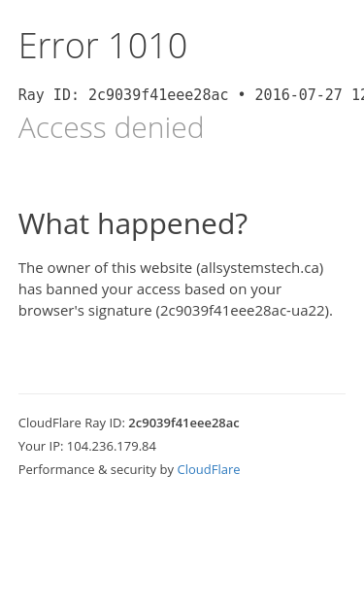
Task: Click the text 'The owner of this website'
Action: [105, 268]
